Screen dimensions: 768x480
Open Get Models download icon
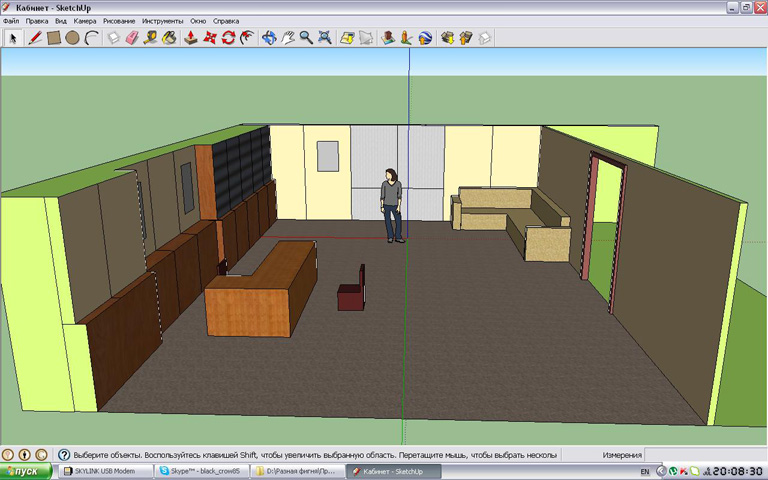[447, 38]
